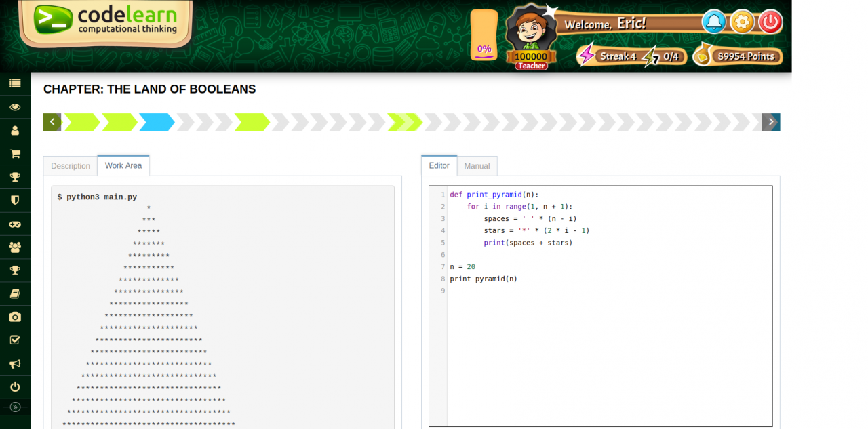Click the camera icon in the sidebar

pyautogui.click(x=15, y=316)
